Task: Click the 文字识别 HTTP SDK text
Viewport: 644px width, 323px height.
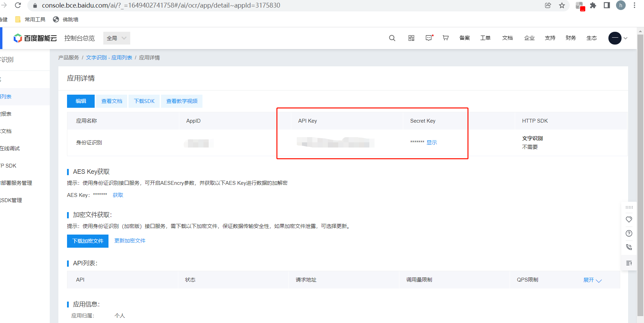Action: 532,138
